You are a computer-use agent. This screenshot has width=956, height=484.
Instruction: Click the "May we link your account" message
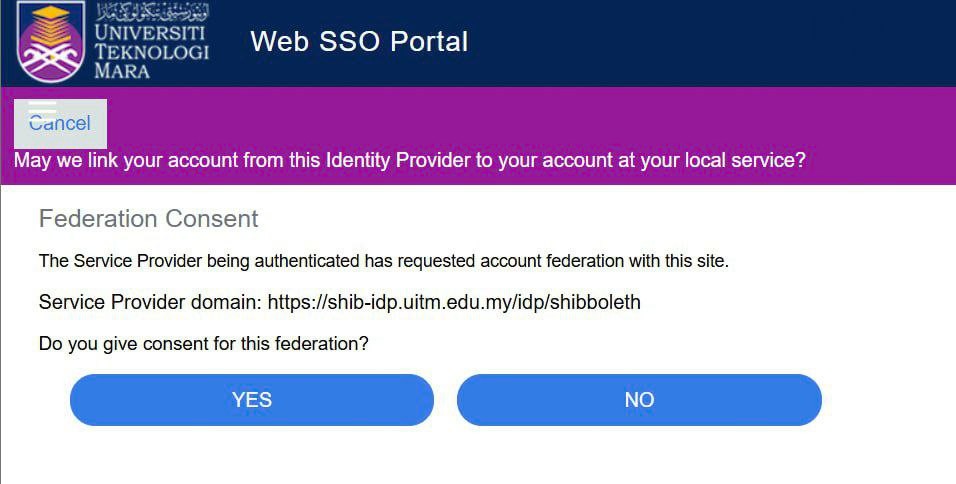[x=409, y=160]
